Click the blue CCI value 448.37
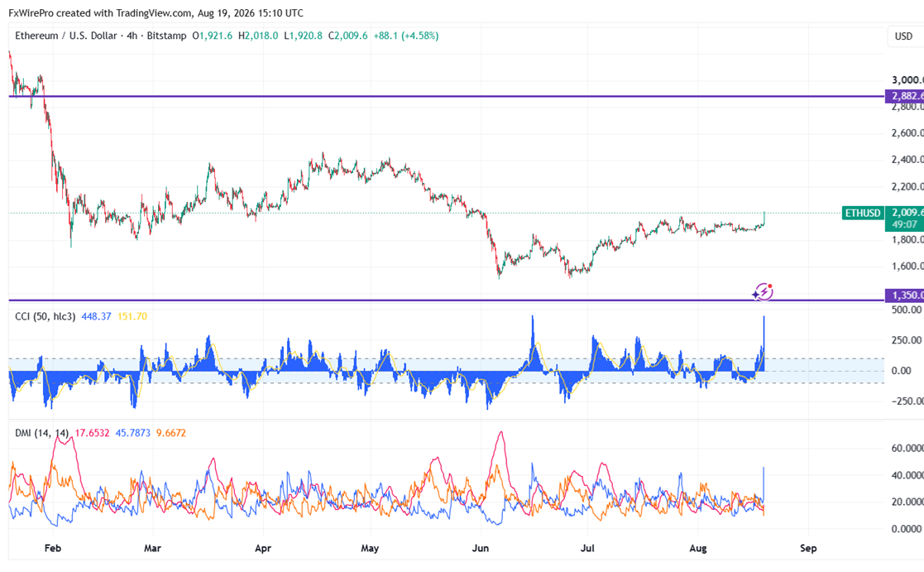The image size is (924, 572). [x=96, y=317]
